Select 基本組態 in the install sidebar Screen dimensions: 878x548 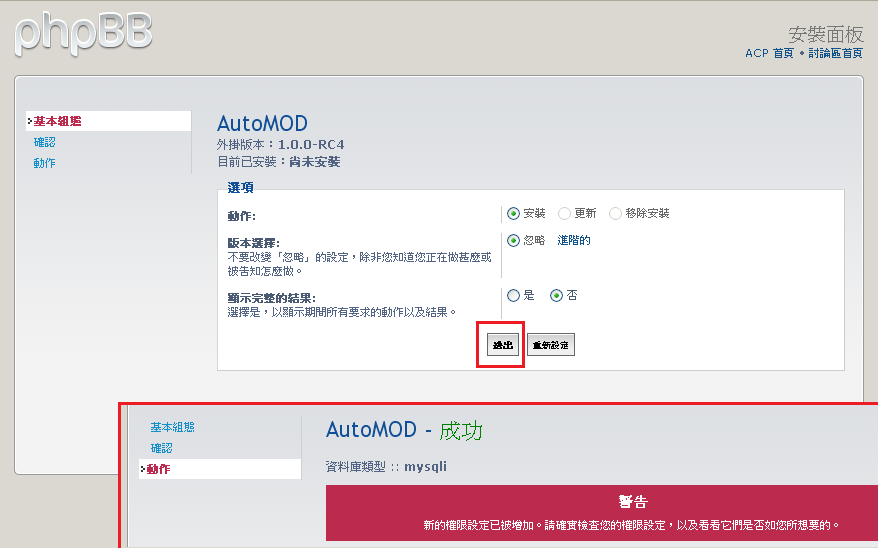57,121
